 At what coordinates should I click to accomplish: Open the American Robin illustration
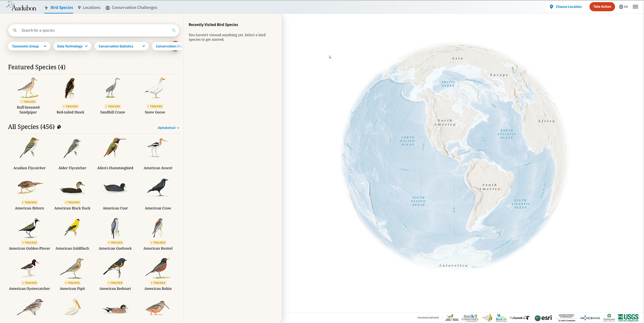158,268
